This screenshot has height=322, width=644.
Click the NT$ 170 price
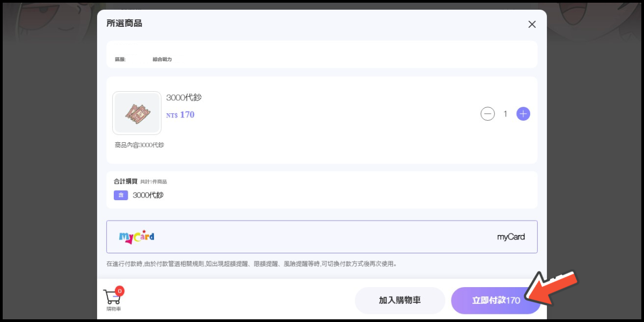(180, 115)
